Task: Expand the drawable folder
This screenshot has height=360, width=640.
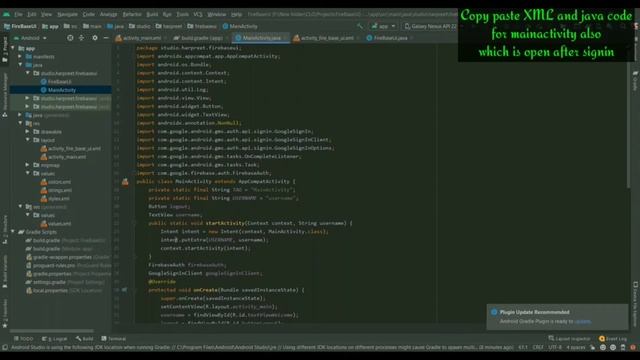Action: tap(27, 132)
